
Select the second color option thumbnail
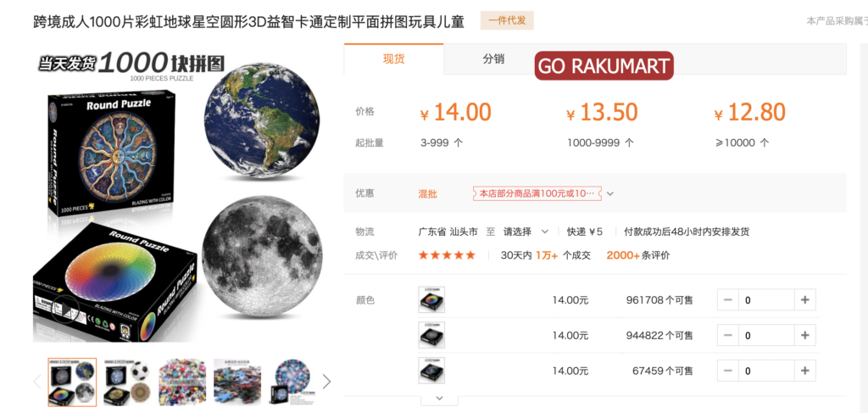click(431, 335)
